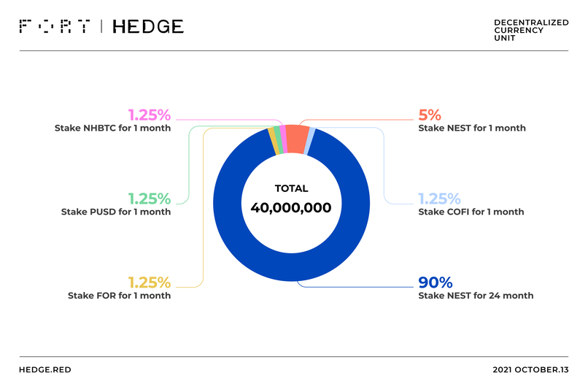Click the pink NHBTC donut slice
Screen dimensions: 588x392
[x=283, y=139]
